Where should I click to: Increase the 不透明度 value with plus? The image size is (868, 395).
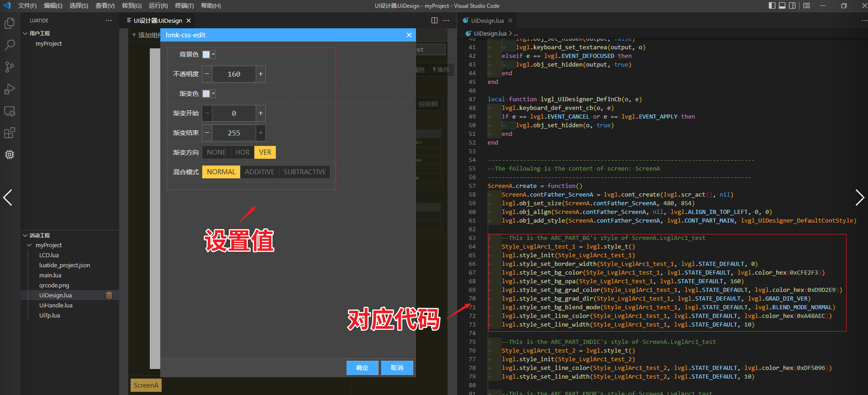[261, 74]
